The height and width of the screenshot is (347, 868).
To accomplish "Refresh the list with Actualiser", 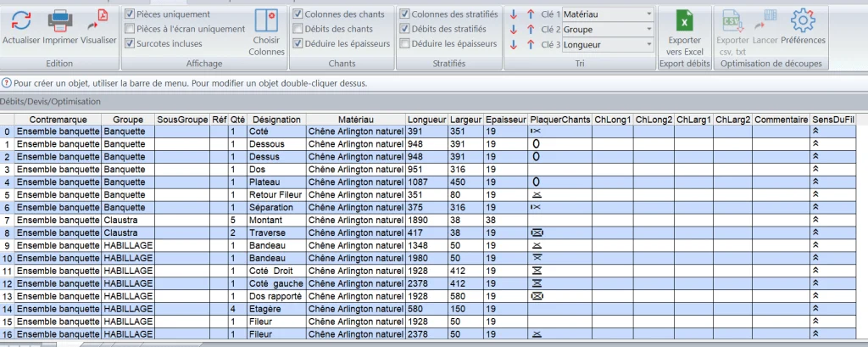I will coord(21,27).
